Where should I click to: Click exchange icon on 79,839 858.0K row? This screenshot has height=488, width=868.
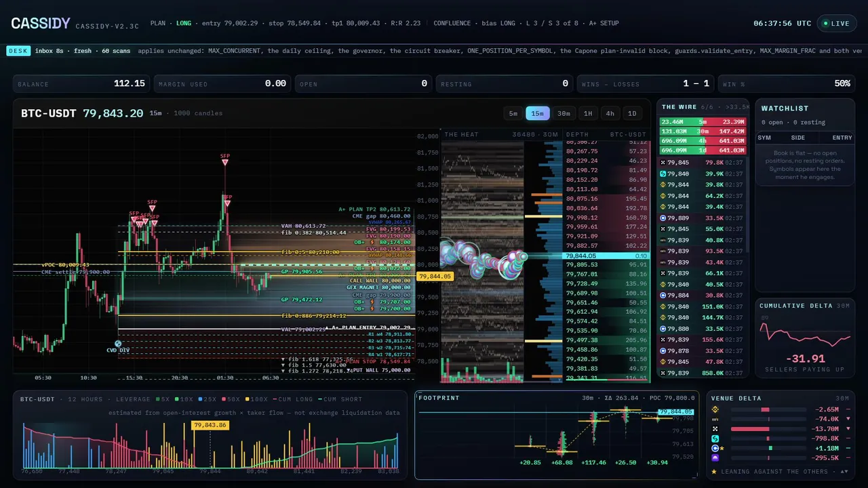[663, 373]
